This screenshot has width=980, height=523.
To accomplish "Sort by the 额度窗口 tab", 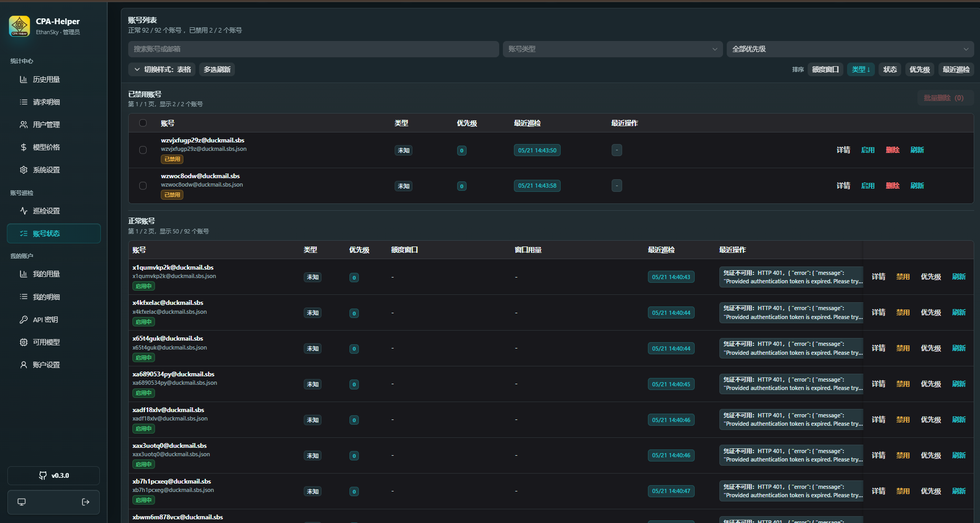I will coord(826,69).
